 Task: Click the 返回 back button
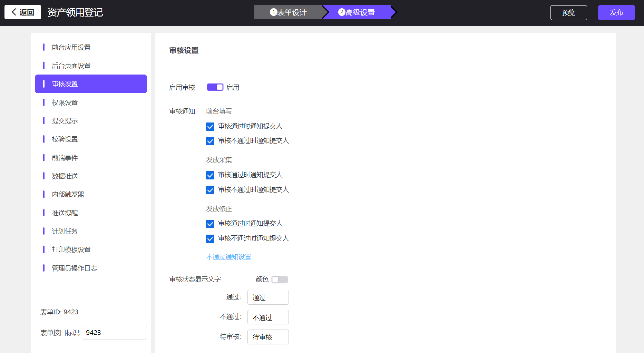(23, 12)
